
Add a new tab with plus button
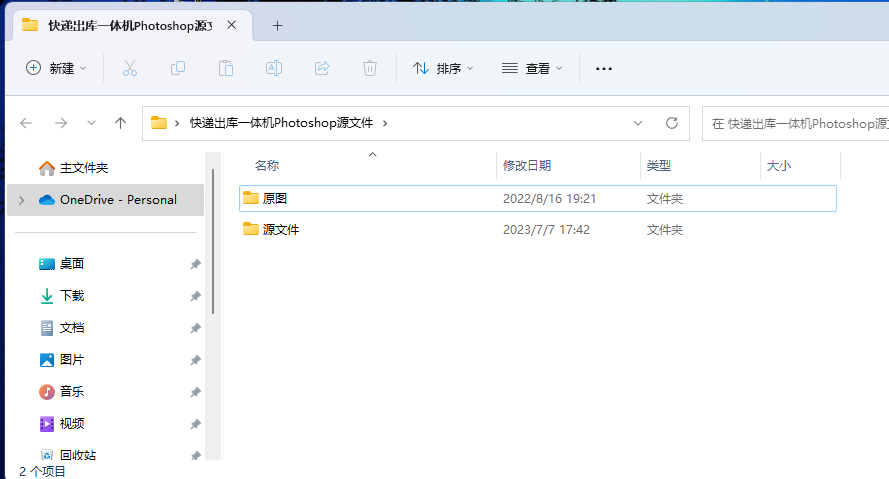[x=277, y=26]
